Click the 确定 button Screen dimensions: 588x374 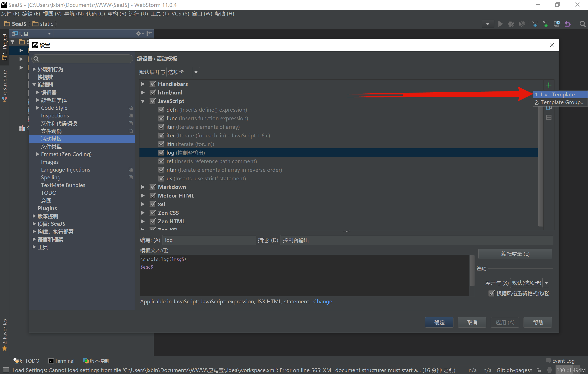coord(439,322)
